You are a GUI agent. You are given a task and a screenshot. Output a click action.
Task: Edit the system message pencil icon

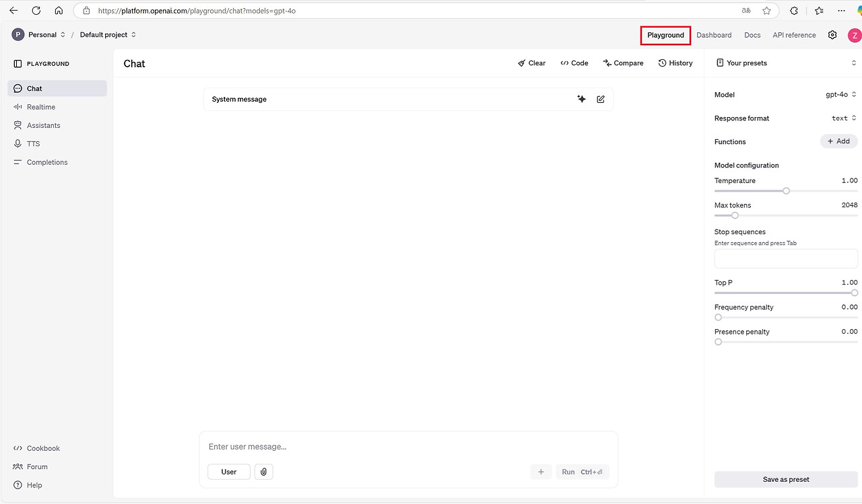point(601,99)
